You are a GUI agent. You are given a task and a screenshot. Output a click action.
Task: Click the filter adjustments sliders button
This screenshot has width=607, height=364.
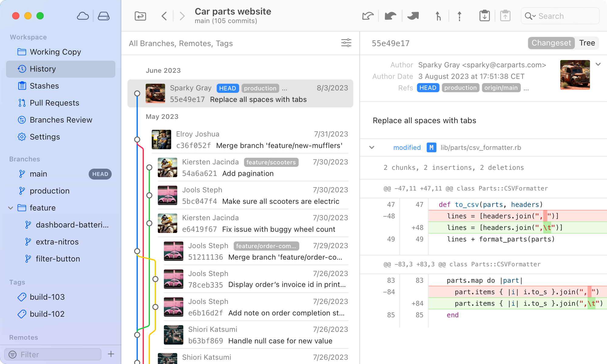pos(347,43)
